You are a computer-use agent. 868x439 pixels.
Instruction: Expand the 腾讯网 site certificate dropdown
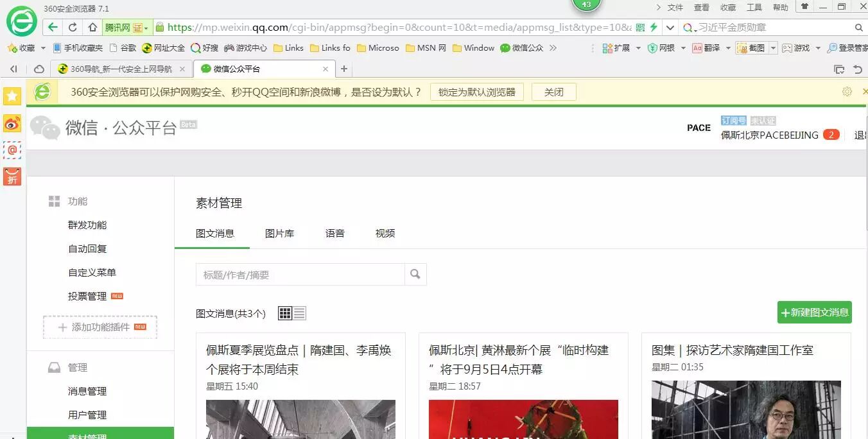coord(146,28)
